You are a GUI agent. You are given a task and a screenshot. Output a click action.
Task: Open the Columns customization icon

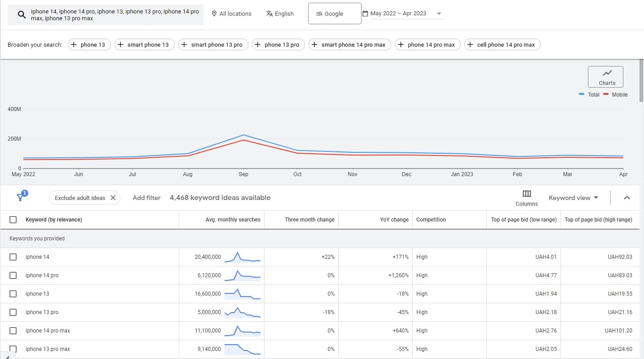(x=526, y=194)
